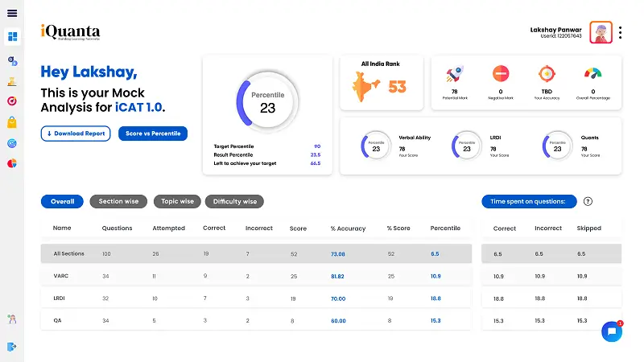Click the user profile avatar
Image resolution: width=644 pixels, height=362 pixels.
click(x=601, y=32)
